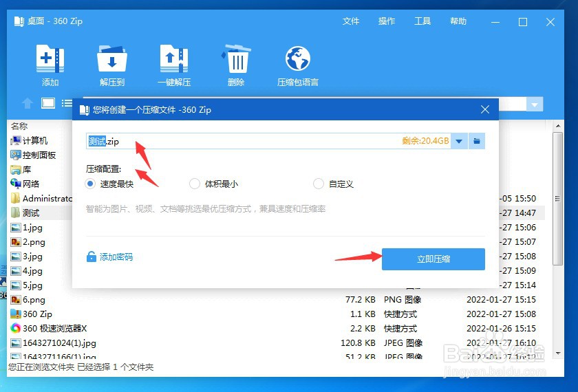The width and height of the screenshot is (578, 392).
Task: Click the 6.png file icon
Action: point(15,300)
